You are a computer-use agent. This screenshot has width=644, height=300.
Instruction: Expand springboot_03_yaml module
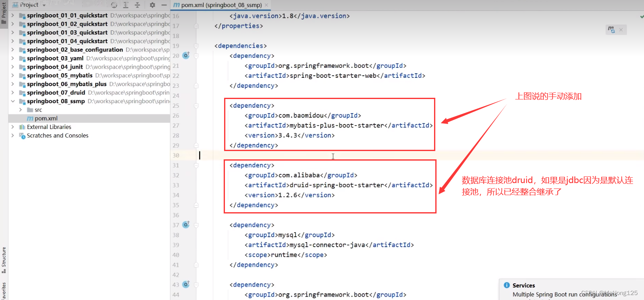click(12, 58)
